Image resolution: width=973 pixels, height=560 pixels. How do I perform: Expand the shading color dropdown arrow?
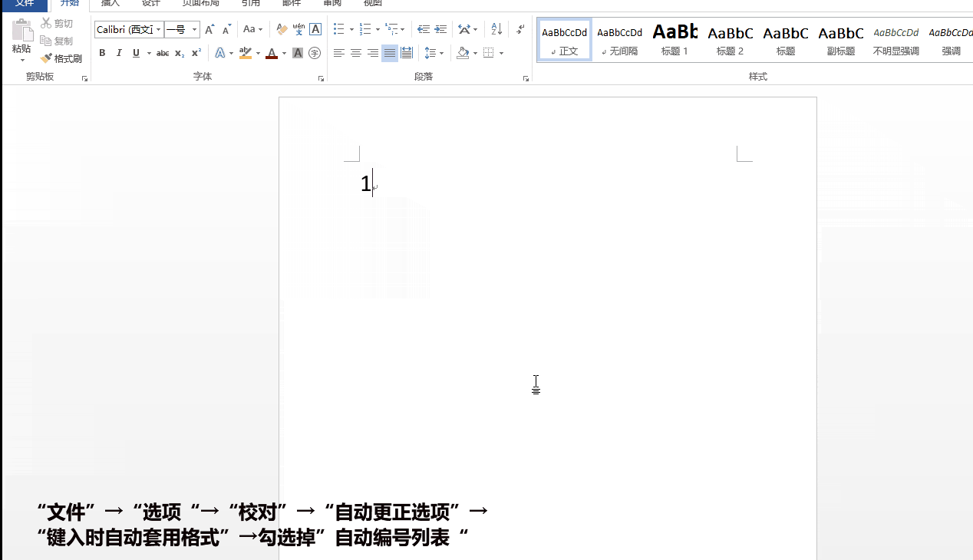475,53
